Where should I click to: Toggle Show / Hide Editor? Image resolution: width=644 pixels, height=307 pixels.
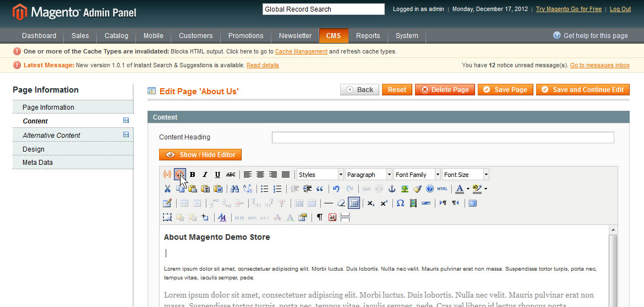tap(200, 155)
